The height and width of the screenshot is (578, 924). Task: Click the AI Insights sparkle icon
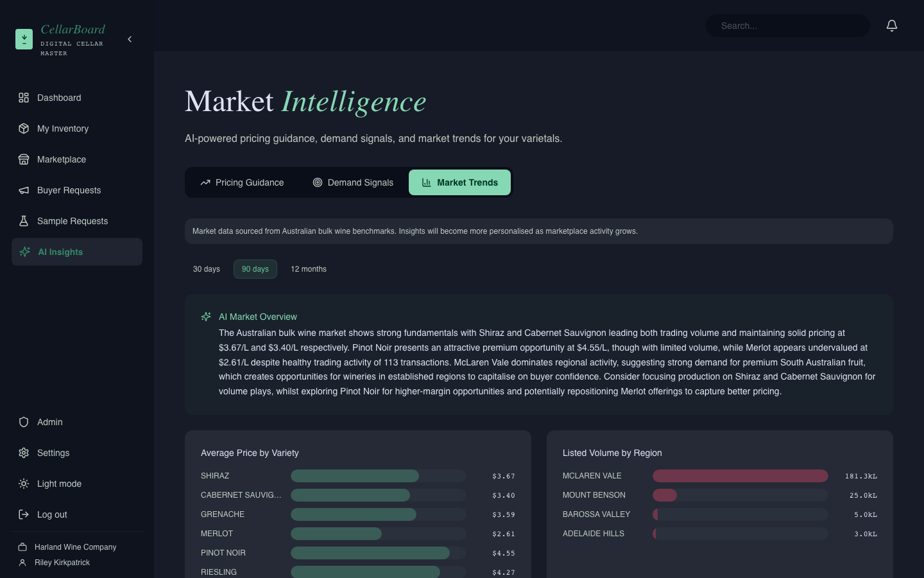[24, 252]
